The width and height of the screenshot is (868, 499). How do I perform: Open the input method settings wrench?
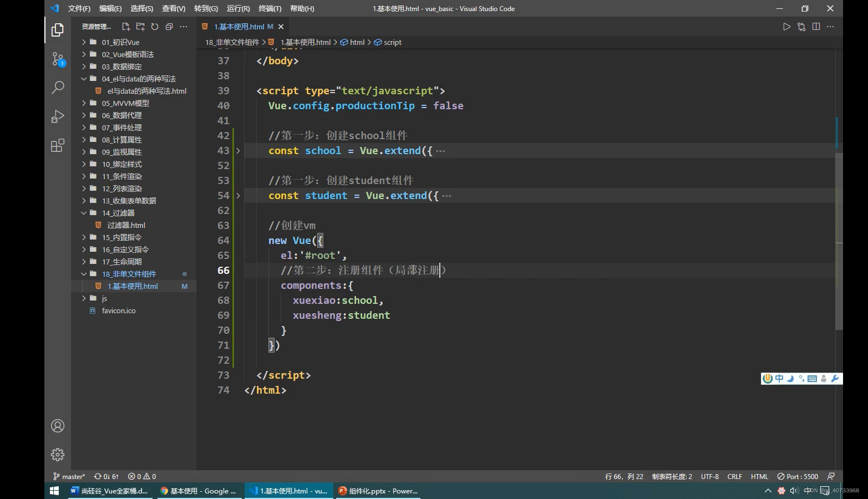coord(835,378)
